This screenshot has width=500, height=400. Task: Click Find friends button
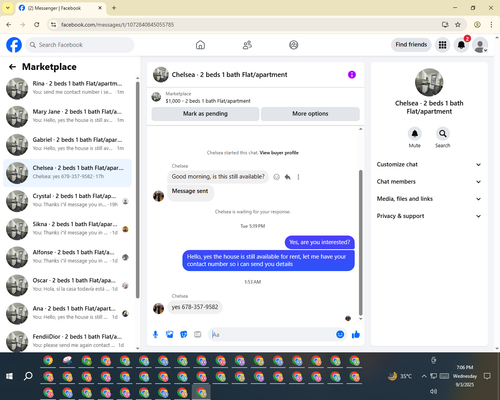(411, 45)
